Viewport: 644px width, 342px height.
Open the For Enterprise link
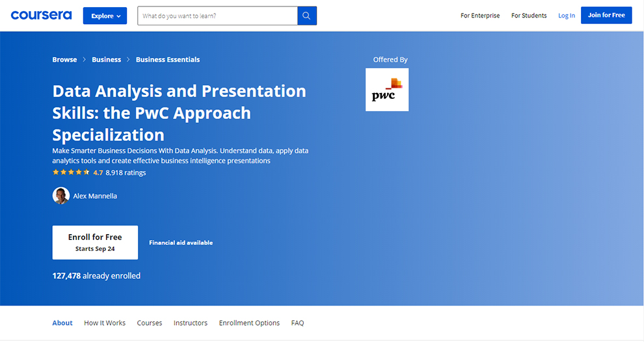pos(480,16)
